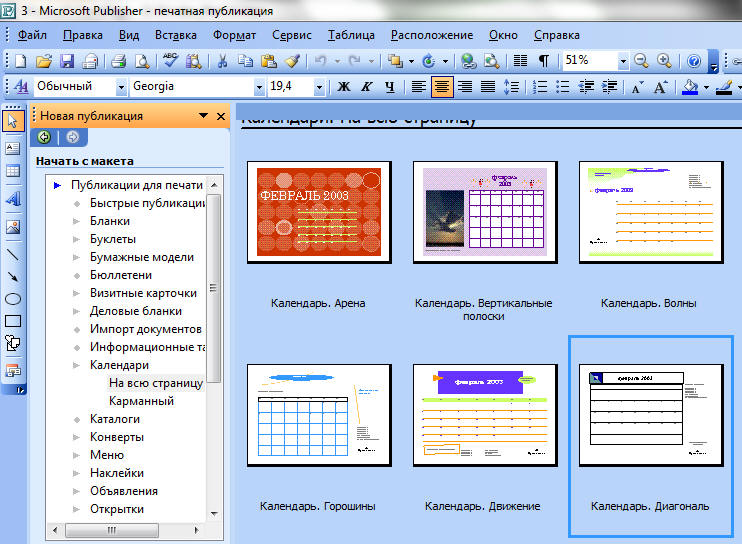Open the 51% zoom dropdown
Image resolution: width=742 pixels, height=544 pixels.
(623, 61)
